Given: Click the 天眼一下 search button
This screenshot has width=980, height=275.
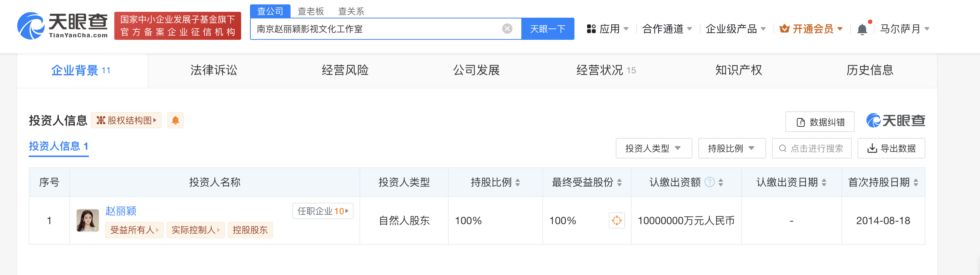Looking at the screenshot, I should pyautogui.click(x=548, y=29).
